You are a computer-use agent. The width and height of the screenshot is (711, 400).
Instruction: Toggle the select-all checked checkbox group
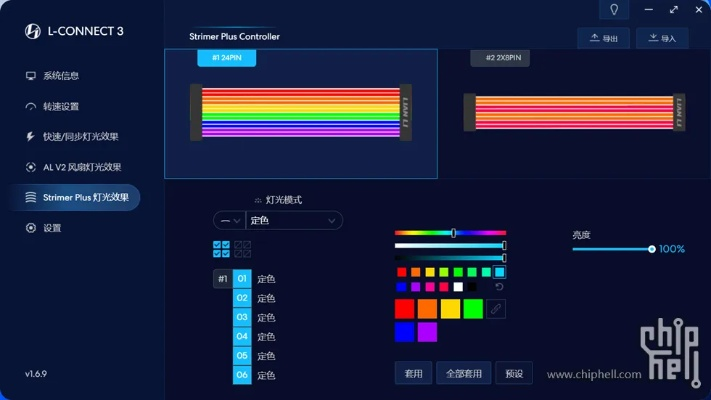[222, 249]
